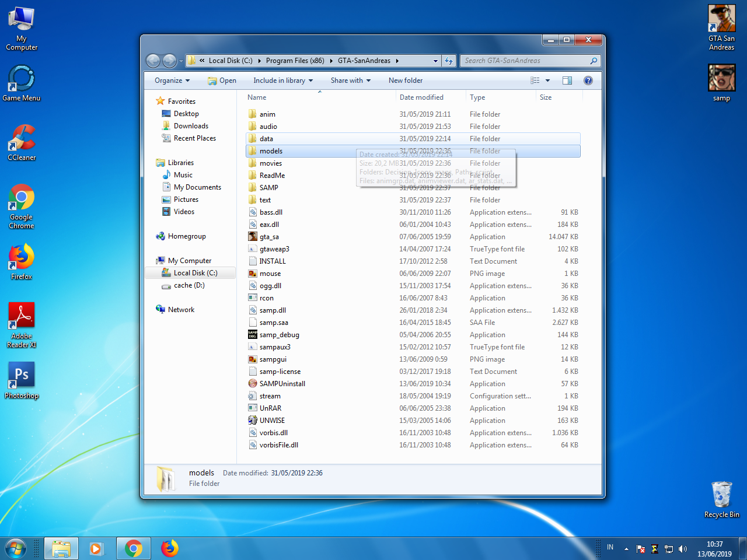The image size is (747, 560).
Task: Select Music library in sidebar
Action: coord(183,175)
